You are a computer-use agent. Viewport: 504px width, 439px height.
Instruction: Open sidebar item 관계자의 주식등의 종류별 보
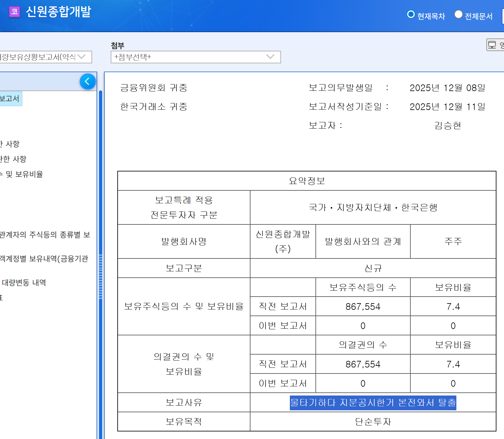[45, 235]
